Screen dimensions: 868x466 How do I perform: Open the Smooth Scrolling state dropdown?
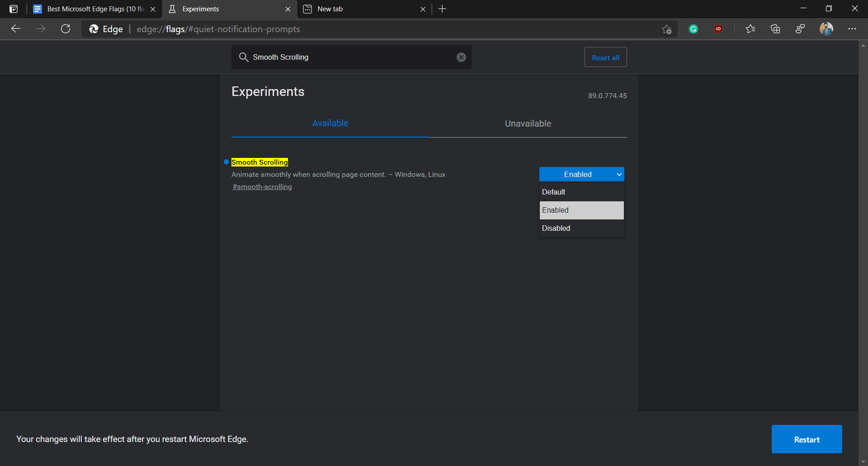(x=581, y=174)
